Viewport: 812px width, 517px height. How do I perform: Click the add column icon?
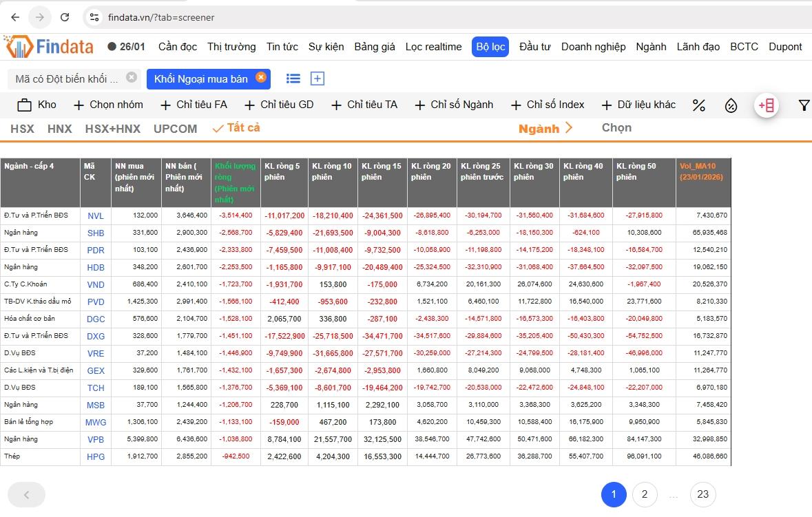point(767,105)
